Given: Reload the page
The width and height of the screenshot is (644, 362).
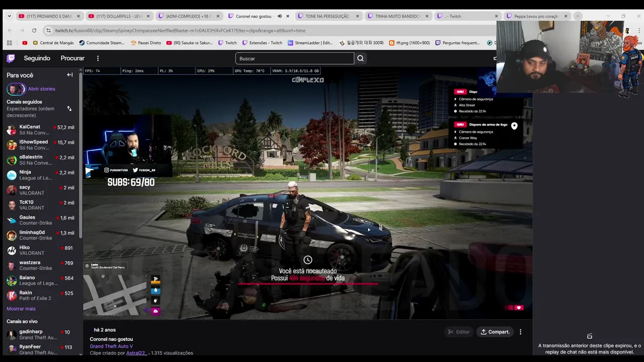Looking at the screenshot, I should 34,30.
